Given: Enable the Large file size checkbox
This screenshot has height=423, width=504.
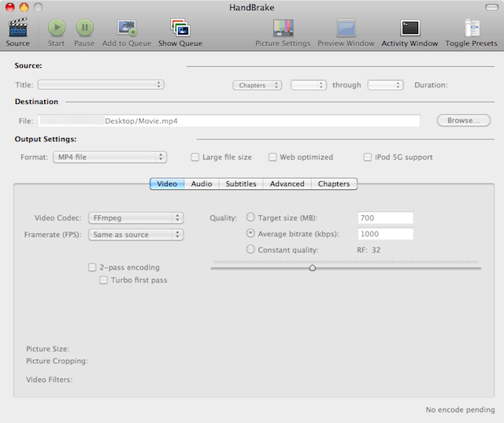Looking at the screenshot, I should (195, 158).
